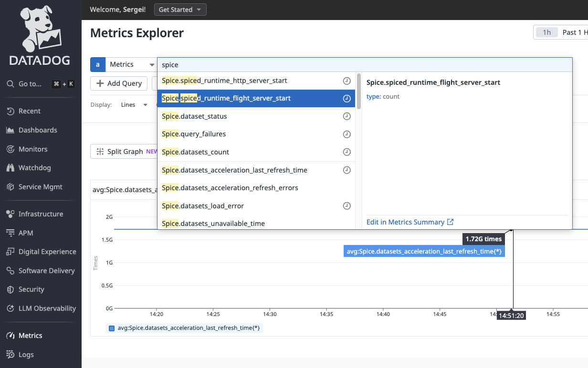This screenshot has height=368, width=588.
Task: Open LLM Observability section
Action: tap(47, 308)
